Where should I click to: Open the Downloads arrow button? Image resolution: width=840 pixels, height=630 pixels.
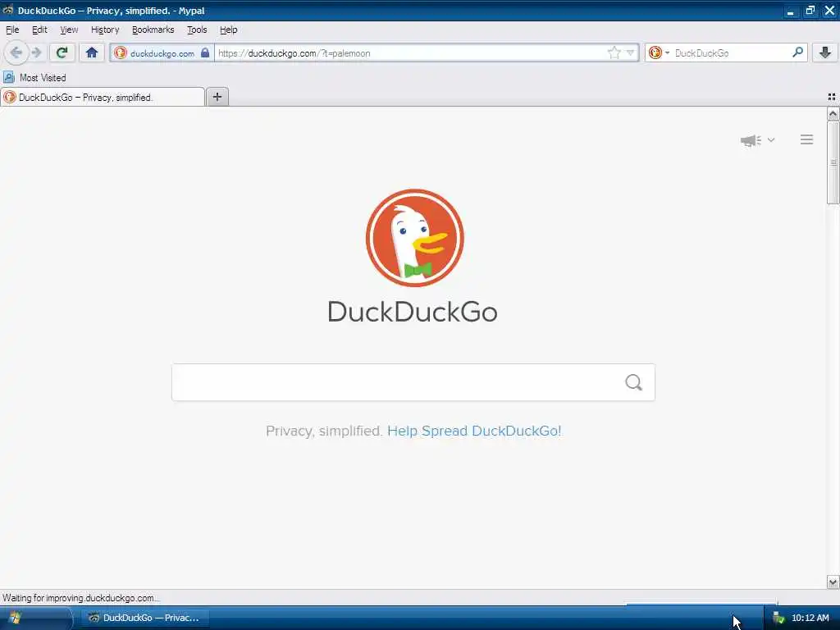pos(824,52)
